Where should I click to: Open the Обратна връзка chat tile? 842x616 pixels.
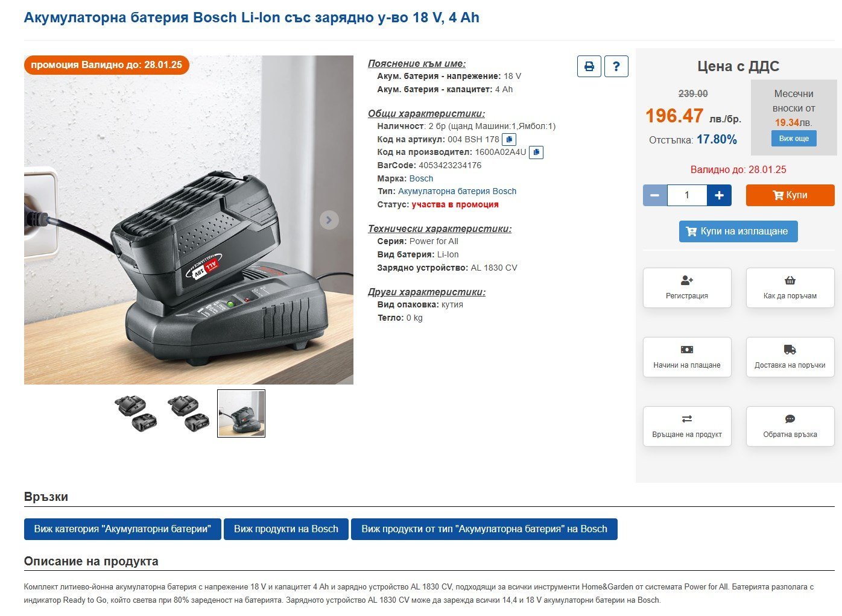tap(790, 427)
